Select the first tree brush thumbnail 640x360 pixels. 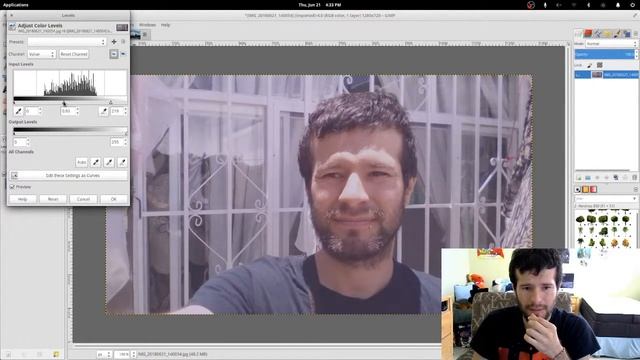tap(580, 220)
